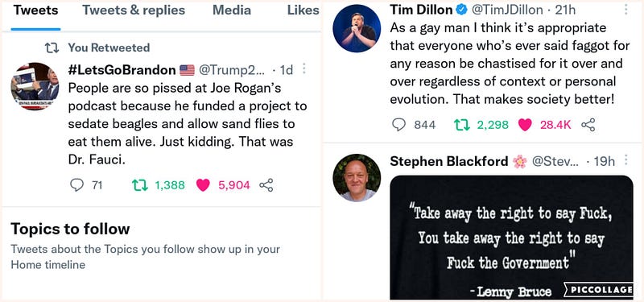Switch to the Media tab
The height and width of the screenshot is (302, 644).
pos(232,10)
